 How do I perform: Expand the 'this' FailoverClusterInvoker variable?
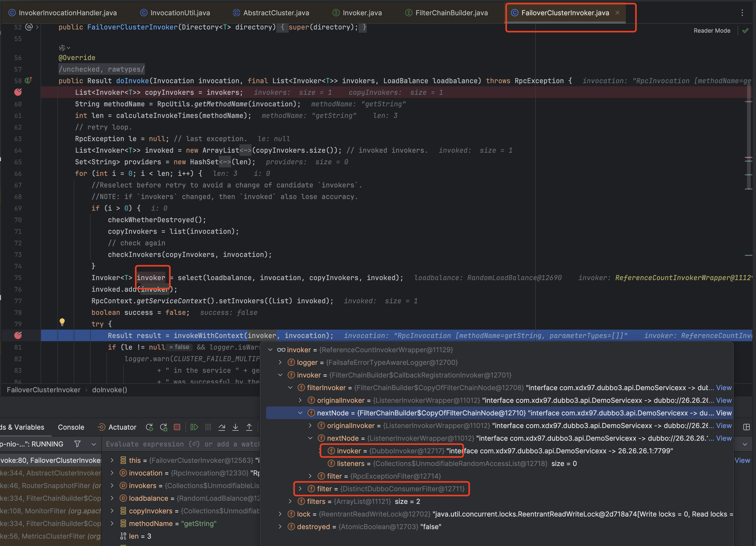click(x=112, y=460)
